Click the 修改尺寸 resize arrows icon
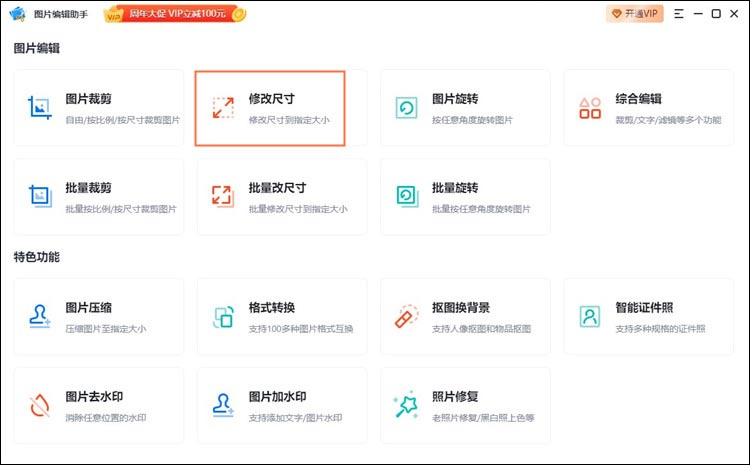Screen dimensions: 750x465 [223, 108]
